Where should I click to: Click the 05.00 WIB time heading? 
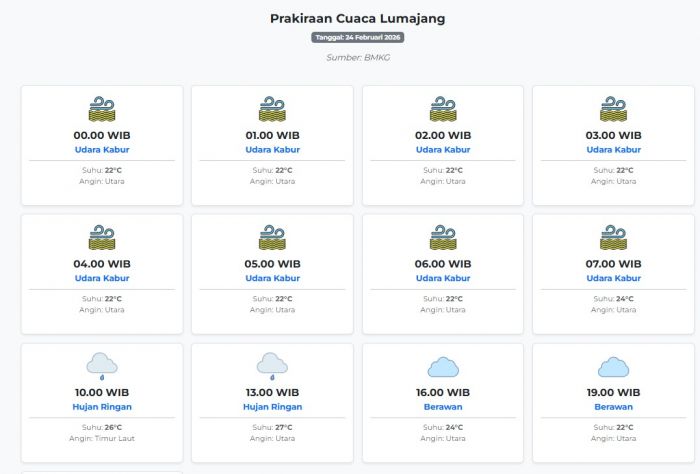click(272, 264)
